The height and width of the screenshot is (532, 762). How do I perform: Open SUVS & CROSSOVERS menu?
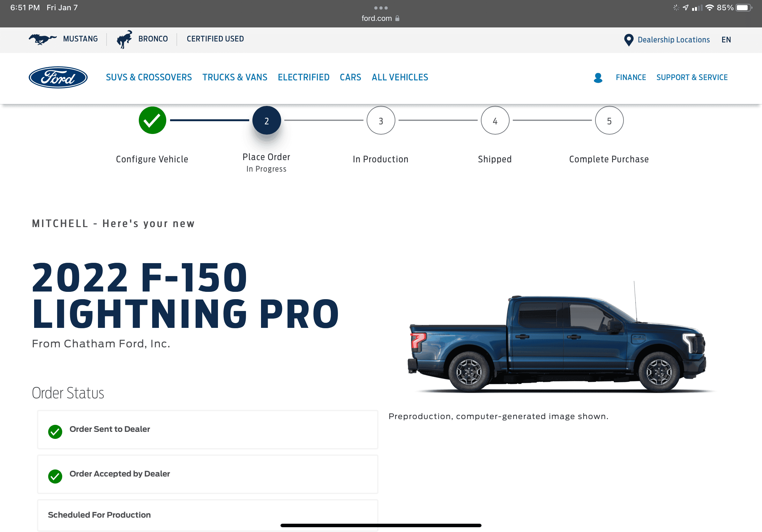click(149, 77)
